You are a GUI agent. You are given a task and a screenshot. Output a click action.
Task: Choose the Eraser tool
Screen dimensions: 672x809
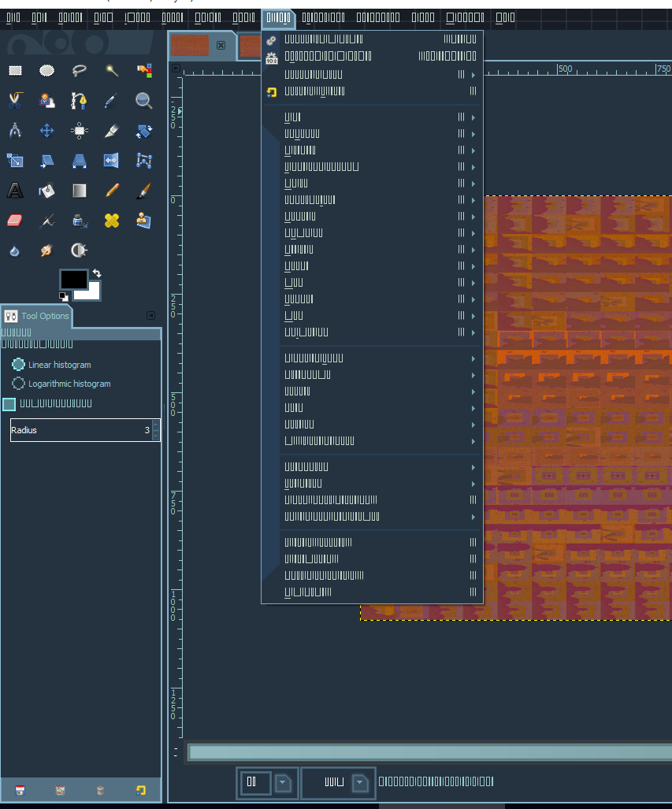point(15,220)
